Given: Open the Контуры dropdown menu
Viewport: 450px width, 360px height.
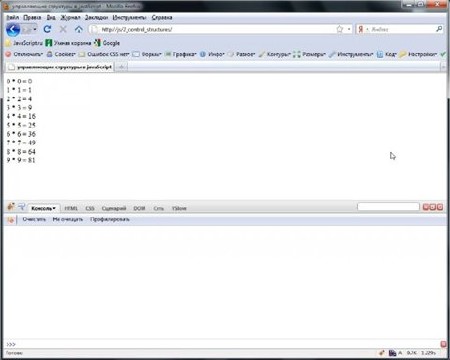Looking at the screenshot, I should tap(275, 54).
